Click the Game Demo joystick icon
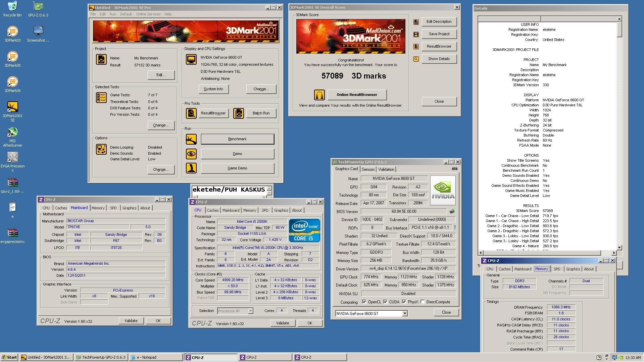The width and height of the screenshot is (644, 362). coord(191,168)
